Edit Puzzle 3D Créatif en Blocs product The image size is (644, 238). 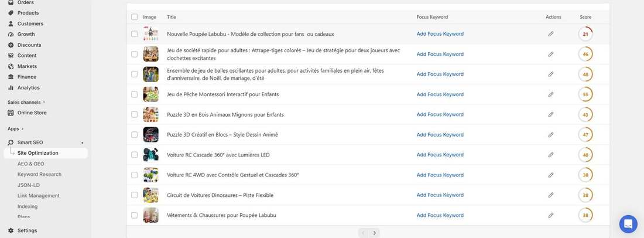click(x=551, y=134)
